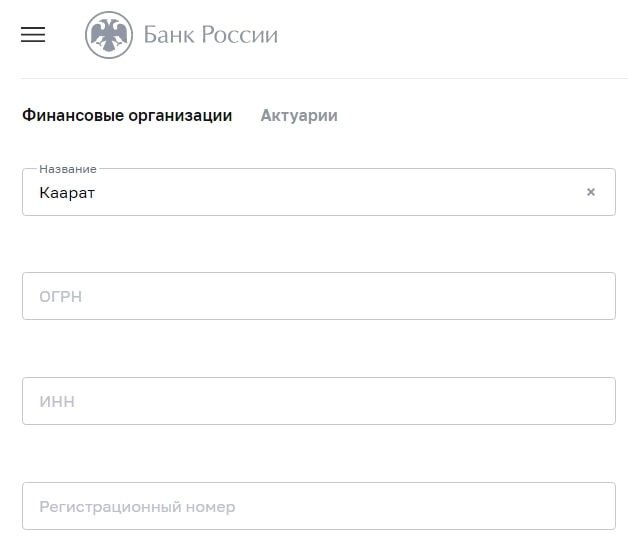This screenshot has height=545, width=628.
Task: Click the ИНН placeholder text
Action: [x=57, y=402]
